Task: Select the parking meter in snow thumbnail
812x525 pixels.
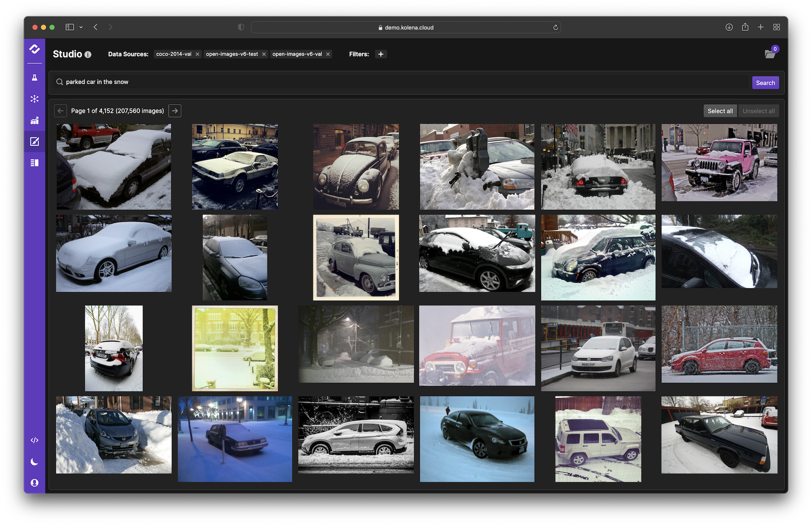Action: point(477,167)
